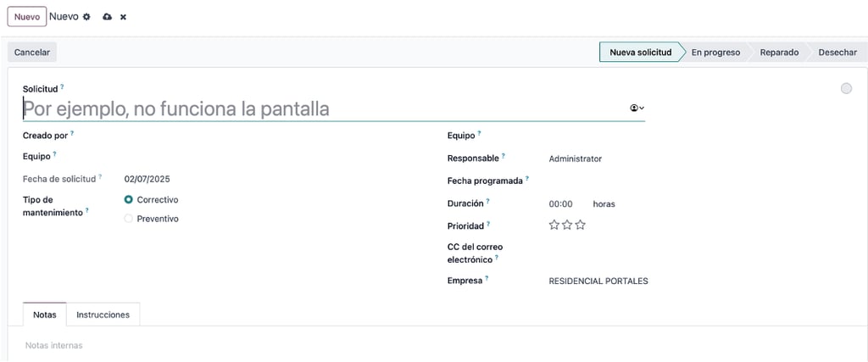This screenshot has width=868, height=362.
Task: Select the Correctivo radio option
Action: click(129, 200)
